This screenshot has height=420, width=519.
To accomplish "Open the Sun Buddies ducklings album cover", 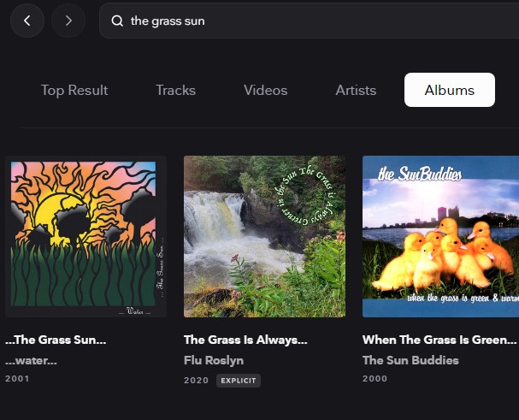I will click(x=440, y=236).
